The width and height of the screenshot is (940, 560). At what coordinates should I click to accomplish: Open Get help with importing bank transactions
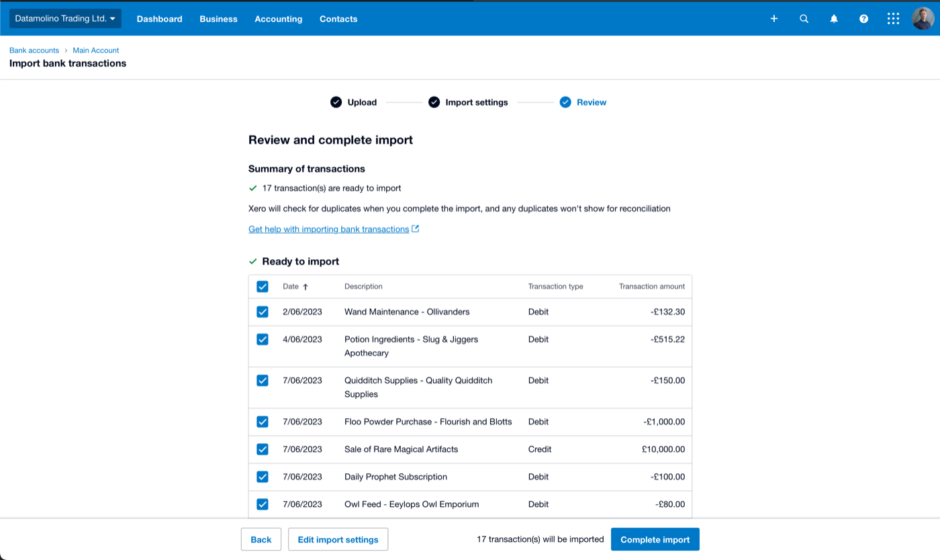[328, 229]
